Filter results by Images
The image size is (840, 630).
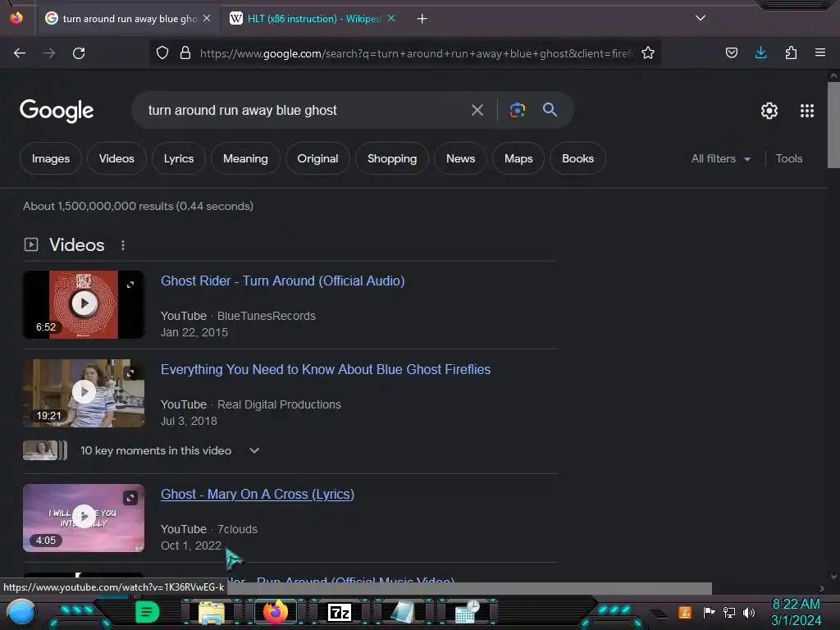[x=51, y=158]
